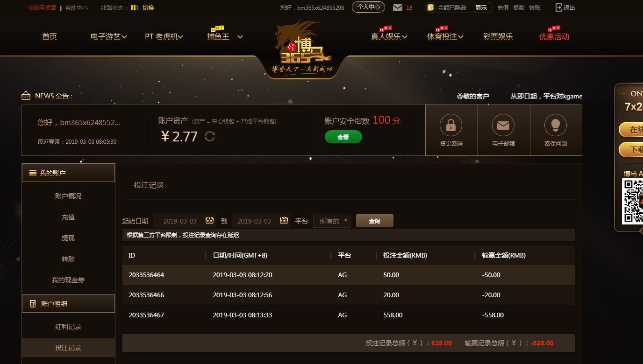Open the 彩票娱乐 navigation tab
The image size is (643, 364).
coord(498,36)
